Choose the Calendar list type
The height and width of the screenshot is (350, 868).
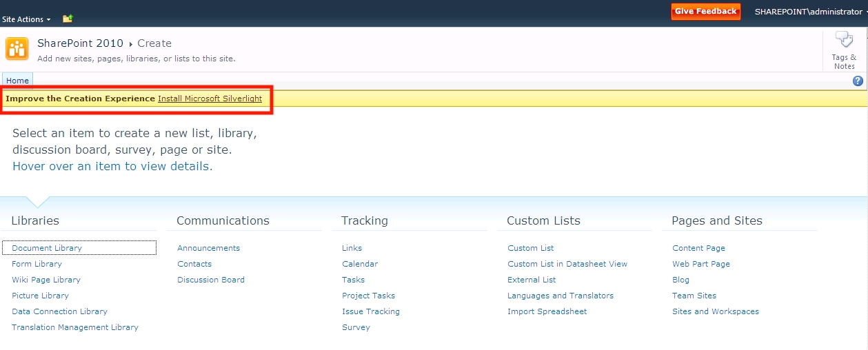tap(360, 264)
